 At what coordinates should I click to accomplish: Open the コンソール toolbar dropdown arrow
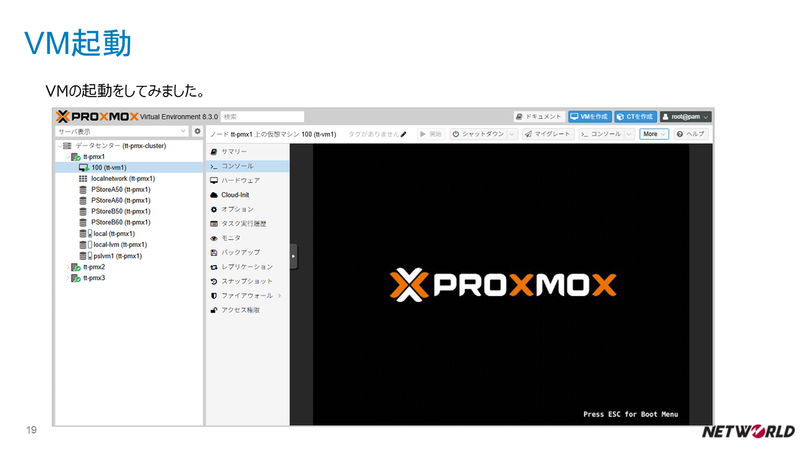[x=629, y=134]
